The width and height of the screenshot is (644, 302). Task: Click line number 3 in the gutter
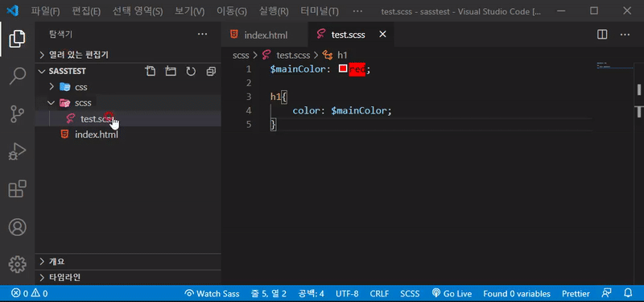point(248,97)
